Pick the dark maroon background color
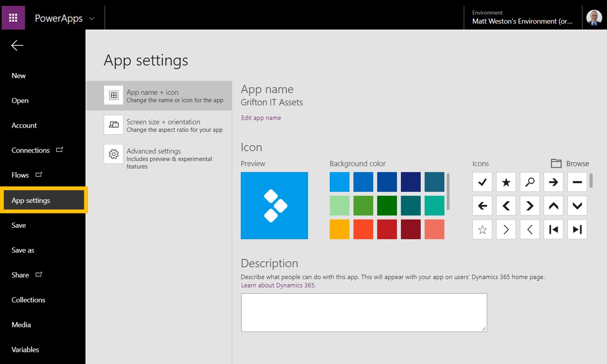The width and height of the screenshot is (607, 364). click(x=411, y=229)
